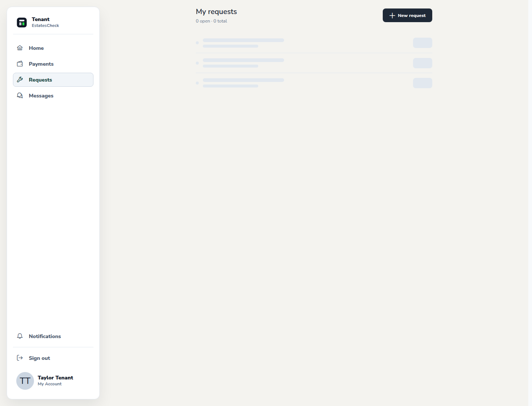Open the Notifications menu item
The height and width of the screenshot is (406, 532).
tap(53, 336)
